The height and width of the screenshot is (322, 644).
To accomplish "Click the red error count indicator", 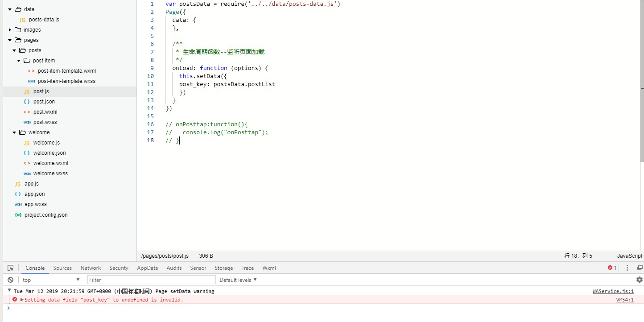I will click(x=612, y=268).
